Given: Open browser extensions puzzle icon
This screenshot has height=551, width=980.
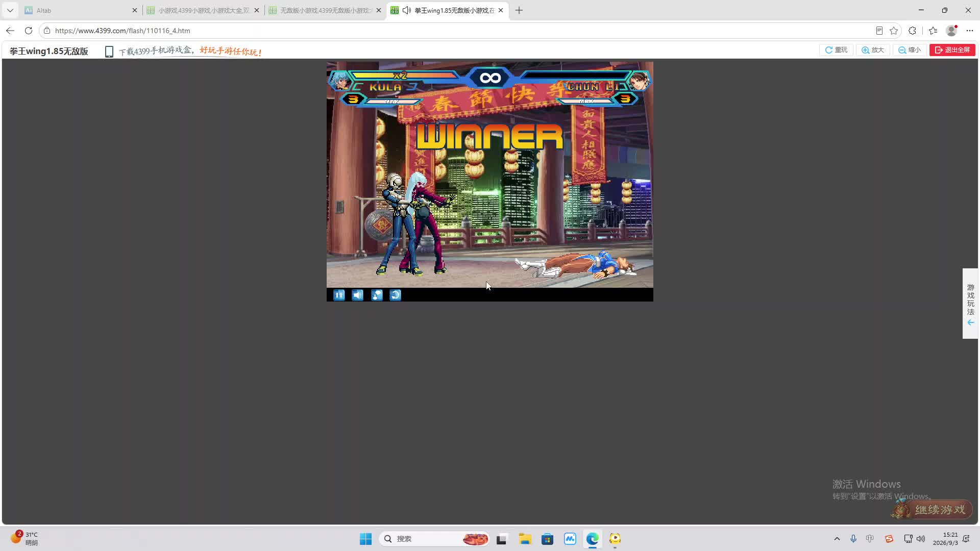Looking at the screenshot, I should point(913,31).
